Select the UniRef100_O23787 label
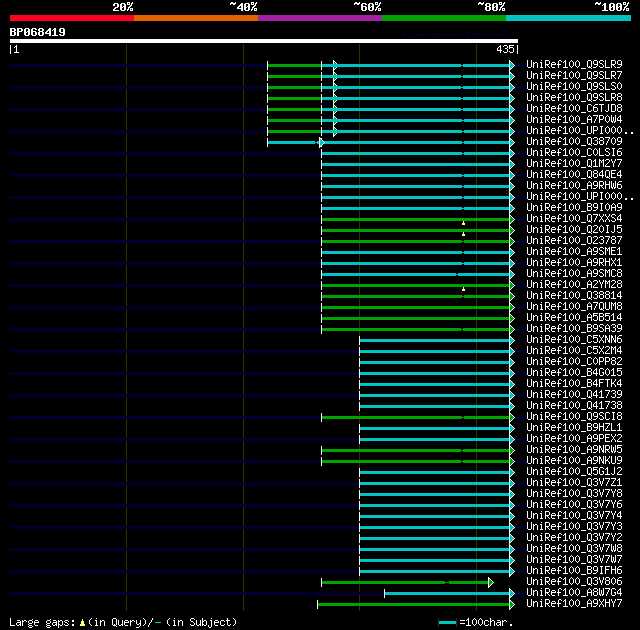Screen dimensions: 640x630 (x=574, y=241)
